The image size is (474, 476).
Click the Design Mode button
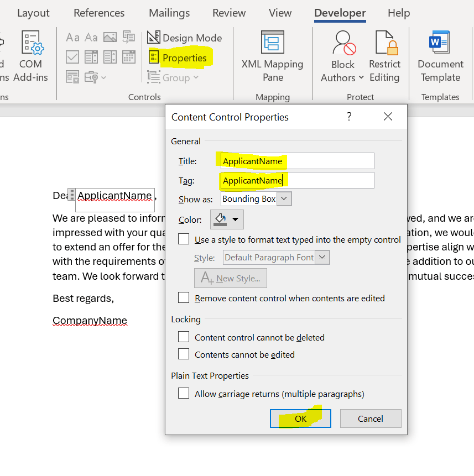[x=185, y=38]
